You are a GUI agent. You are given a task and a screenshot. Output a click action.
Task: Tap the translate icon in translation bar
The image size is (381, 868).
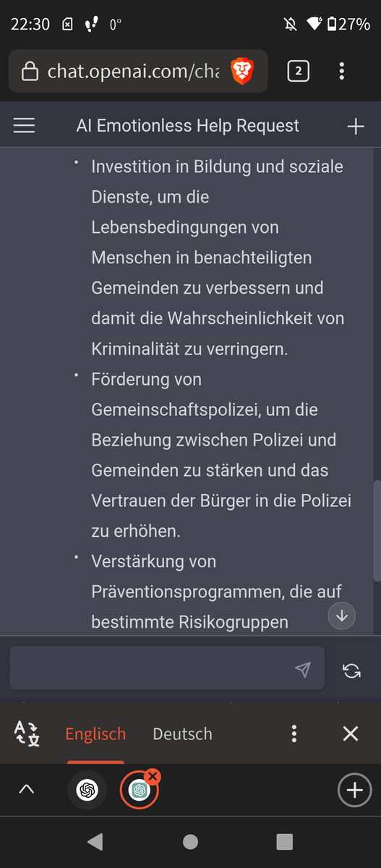coord(27,733)
